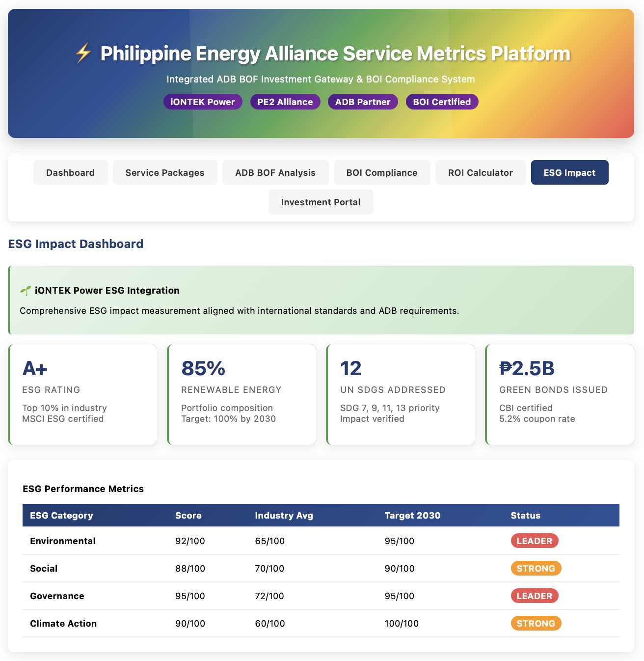Screen dimensions: 644x661
Task: Select the ROI Calculator tab
Action: click(480, 172)
